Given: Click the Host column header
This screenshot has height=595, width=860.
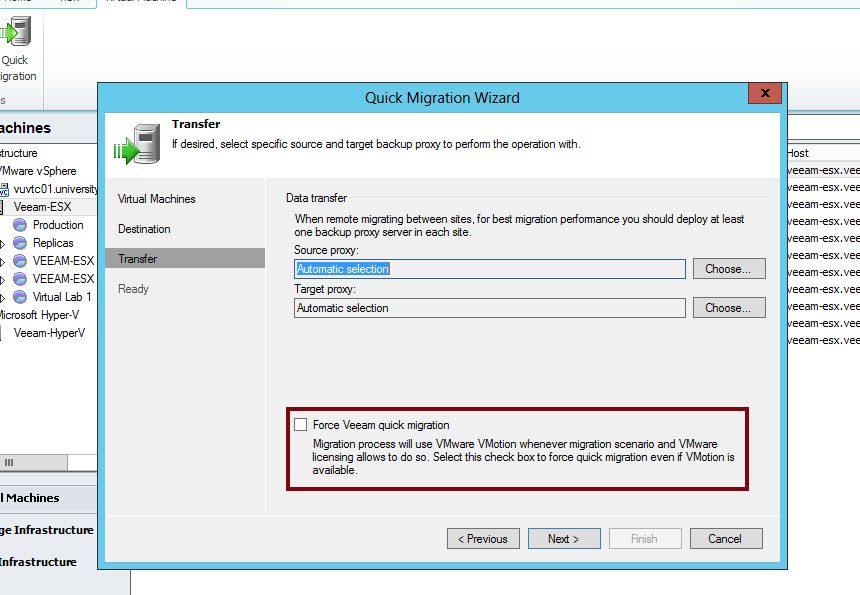Looking at the screenshot, I should (824, 153).
